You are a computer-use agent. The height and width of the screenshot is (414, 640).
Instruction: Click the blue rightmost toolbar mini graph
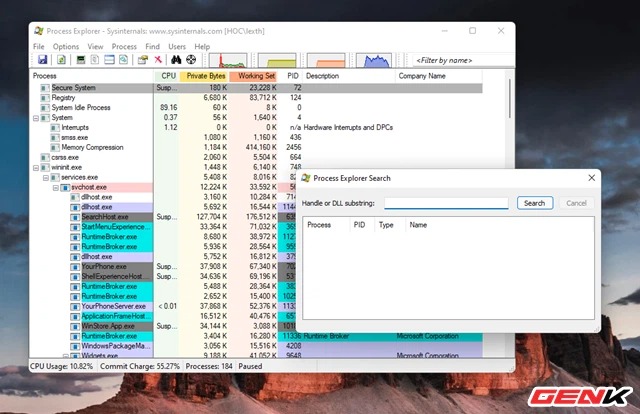(x=378, y=60)
